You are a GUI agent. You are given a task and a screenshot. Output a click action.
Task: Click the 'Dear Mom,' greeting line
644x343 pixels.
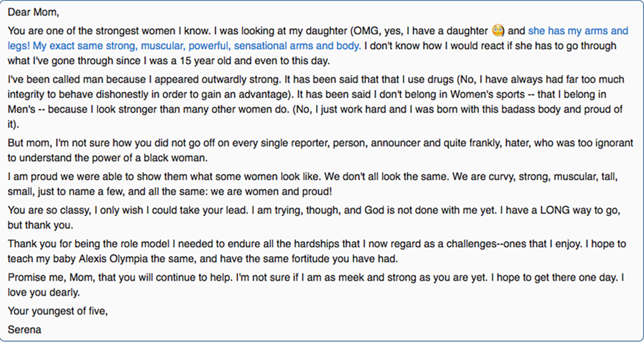pyautogui.click(x=34, y=12)
